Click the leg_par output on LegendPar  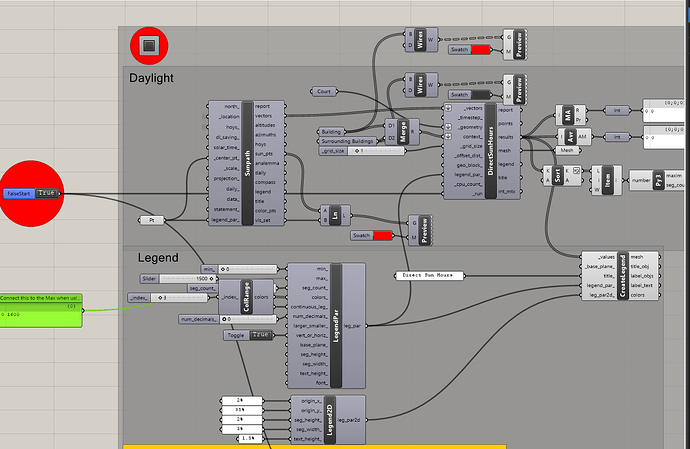[x=352, y=326]
